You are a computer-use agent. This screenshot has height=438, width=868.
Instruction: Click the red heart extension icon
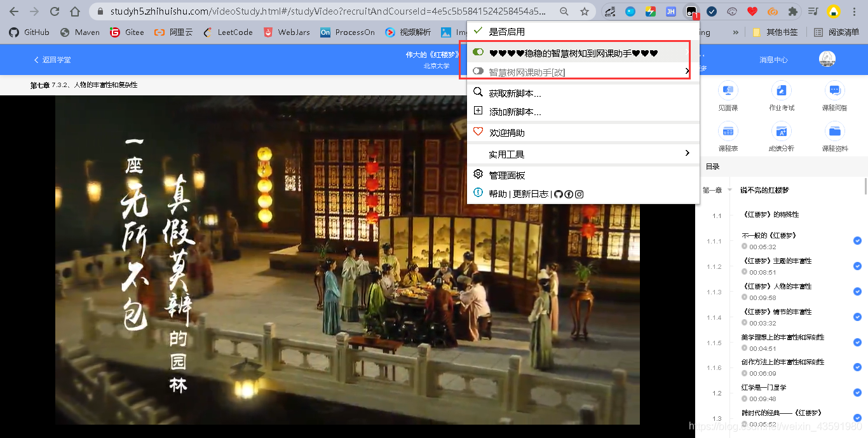point(752,11)
